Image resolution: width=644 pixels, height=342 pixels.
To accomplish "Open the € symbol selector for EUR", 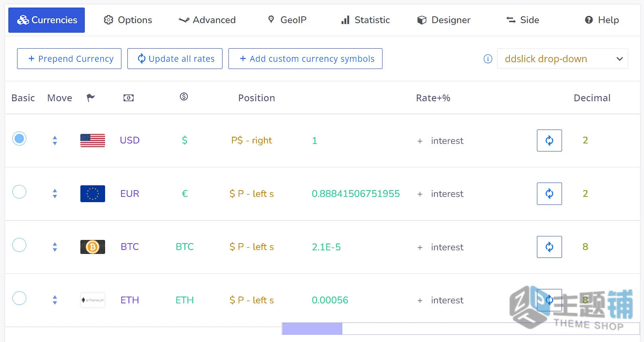I will click(185, 194).
